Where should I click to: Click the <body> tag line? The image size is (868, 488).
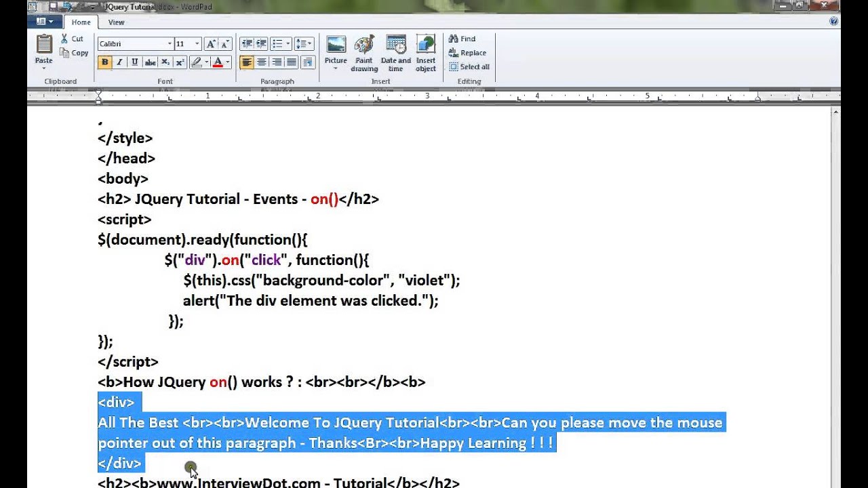tap(123, 178)
